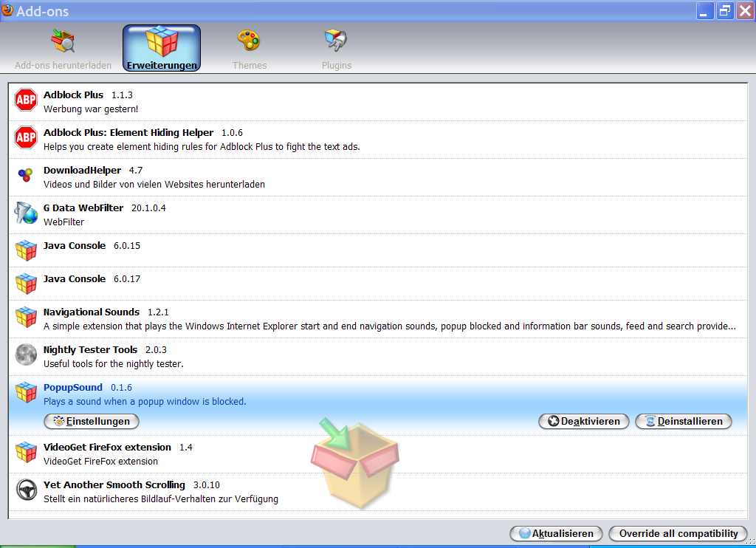Click the Java Console 6.0.17 cube icon

[26, 284]
